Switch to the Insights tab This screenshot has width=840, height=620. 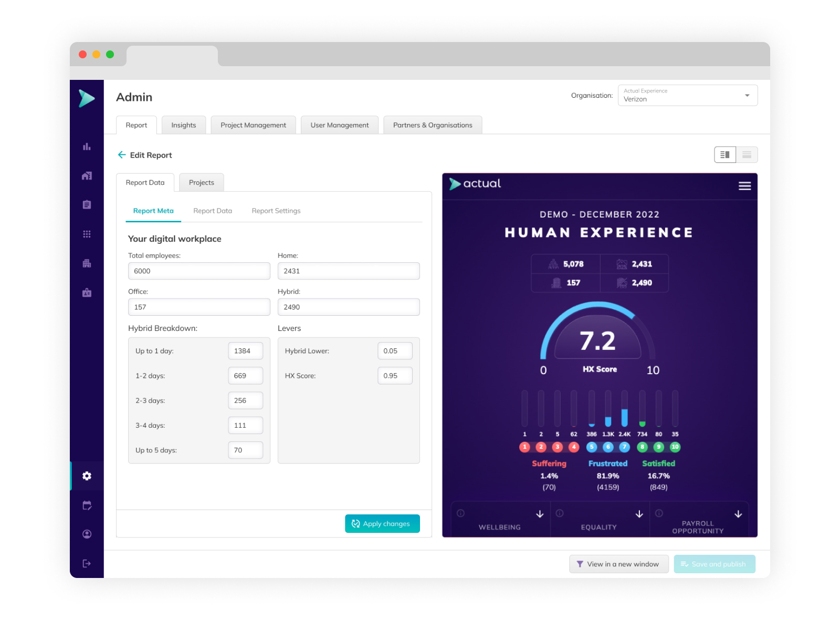click(184, 125)
